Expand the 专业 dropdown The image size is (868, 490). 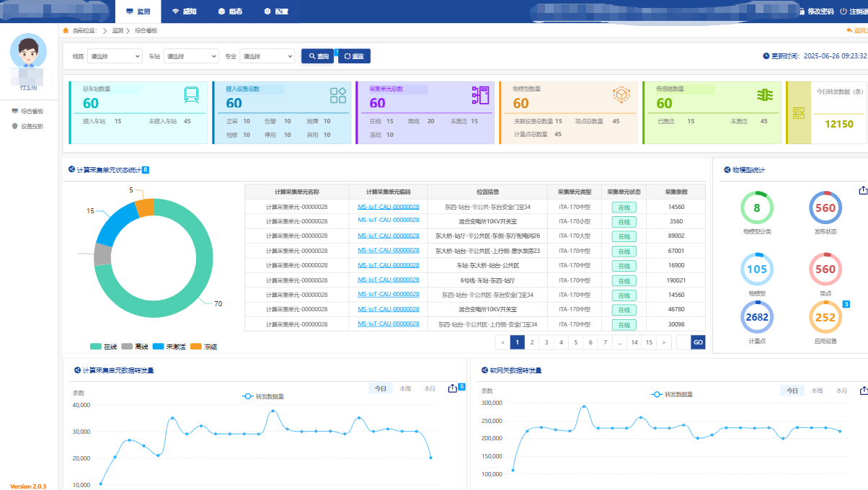[267, 56]
